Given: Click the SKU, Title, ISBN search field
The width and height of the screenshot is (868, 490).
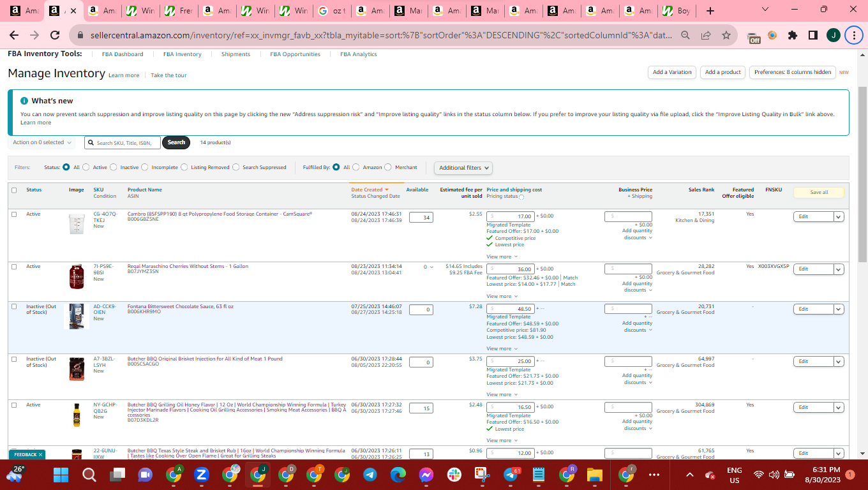Looking at the screenshot, I should pyautogui.click(x=123, y=143).
